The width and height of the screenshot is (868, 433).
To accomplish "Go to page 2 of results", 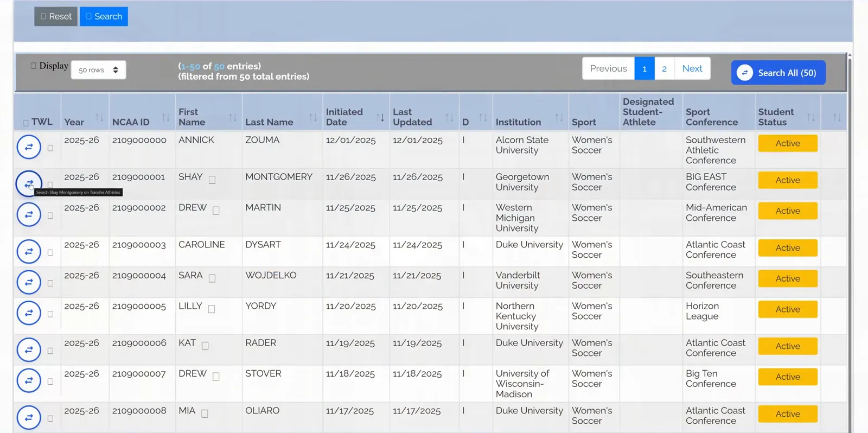I will click(x=664, y=69).
